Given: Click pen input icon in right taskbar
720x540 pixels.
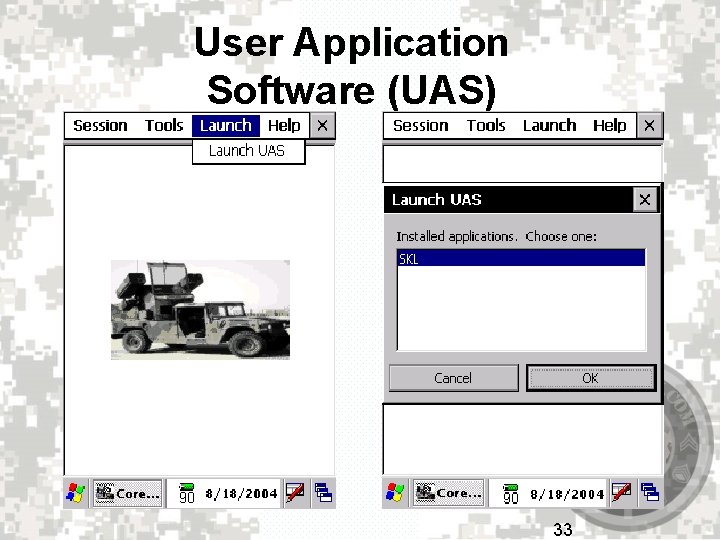Looking at the screenshot, I should click(x=621, y=493).
